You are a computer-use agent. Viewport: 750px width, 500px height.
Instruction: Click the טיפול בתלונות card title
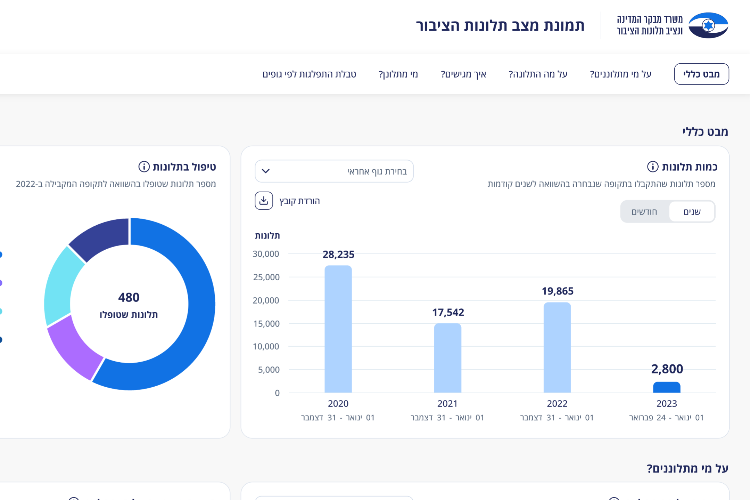point(184,167)
